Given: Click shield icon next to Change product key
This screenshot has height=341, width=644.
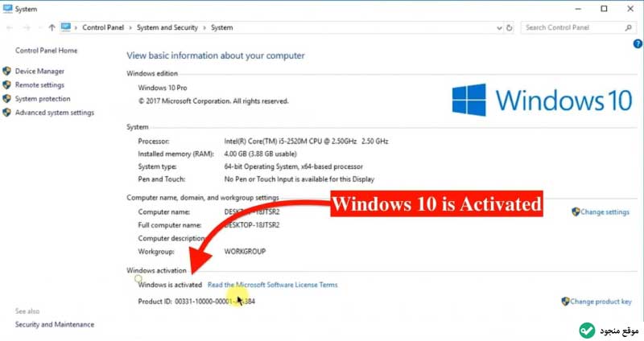Looking at the screenshot, I should click(565, 302).
